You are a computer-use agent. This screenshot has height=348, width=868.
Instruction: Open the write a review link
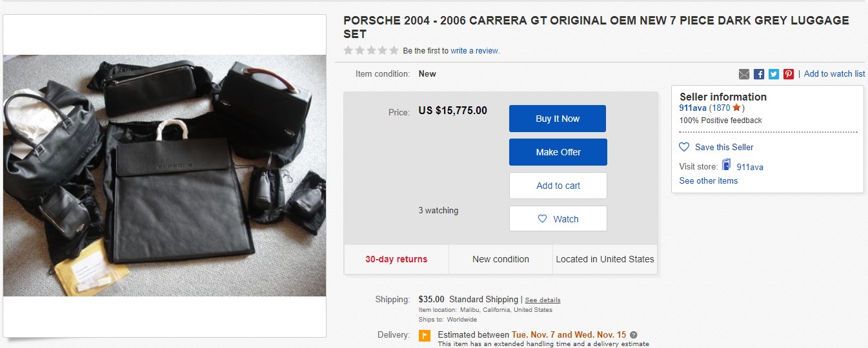pyautogui.click(x=475, y=51)
